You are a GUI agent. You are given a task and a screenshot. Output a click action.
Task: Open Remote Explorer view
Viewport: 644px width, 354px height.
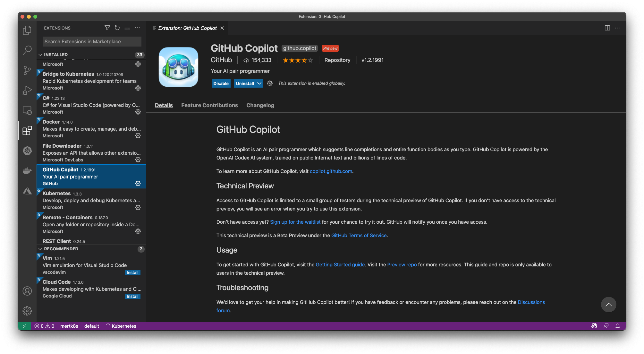coord(27,111)
